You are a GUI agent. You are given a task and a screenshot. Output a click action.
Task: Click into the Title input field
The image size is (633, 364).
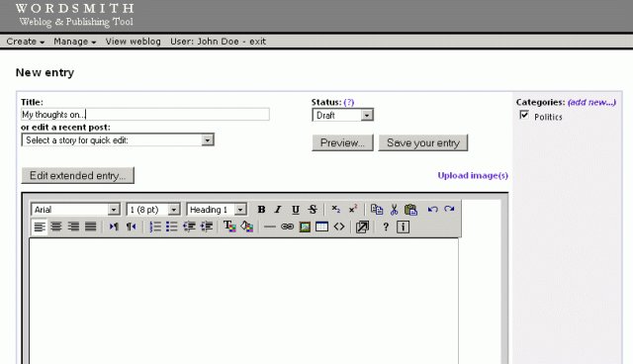145,114
